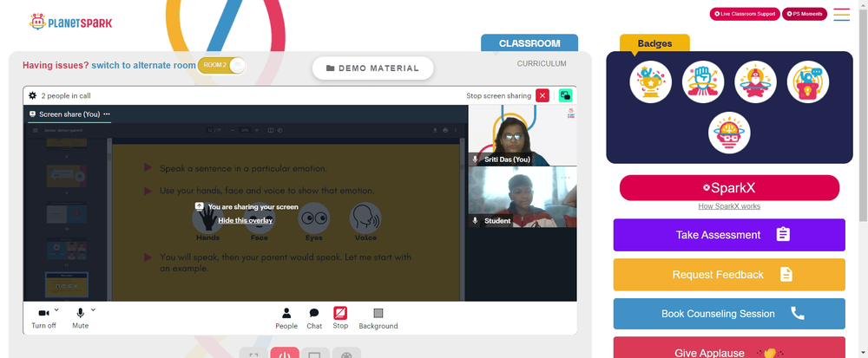Click the red stop screen sharing X
The image size is (868, 358).
(x=542, y=95)
